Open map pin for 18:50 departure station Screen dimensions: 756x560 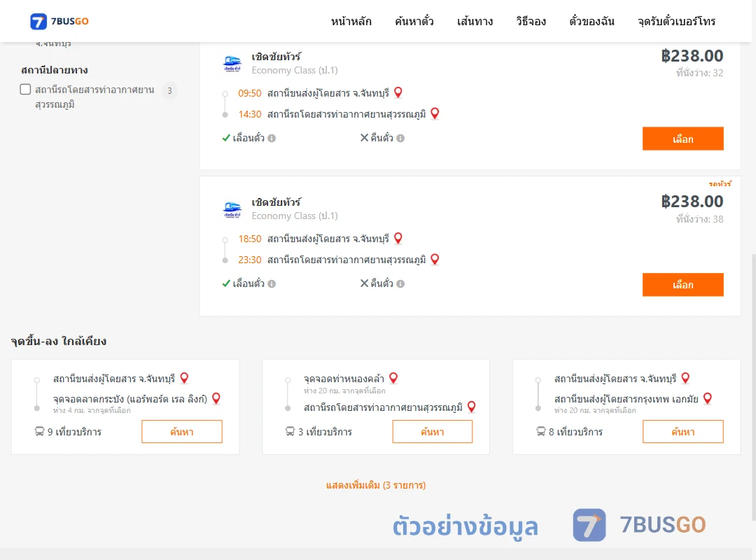[x=398, y=238]
